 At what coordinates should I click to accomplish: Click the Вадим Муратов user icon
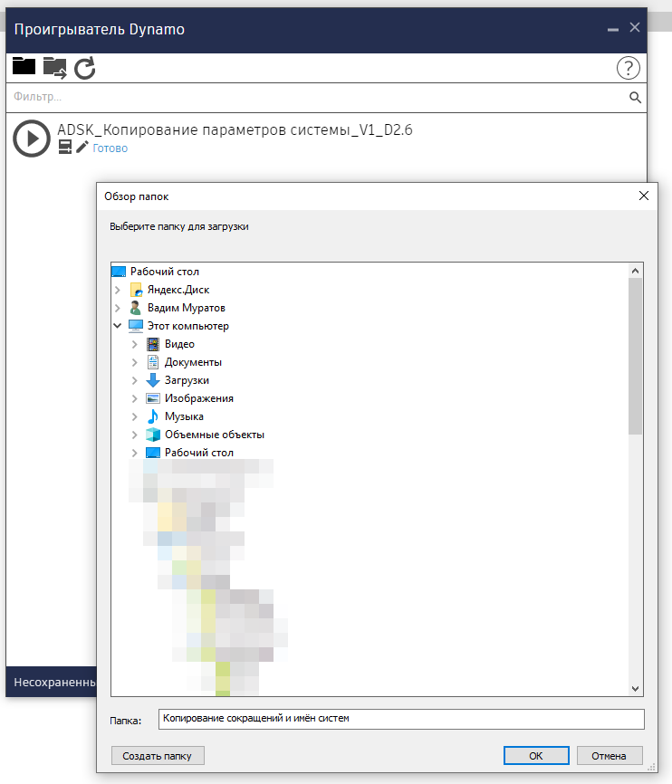tap(135, 308)
